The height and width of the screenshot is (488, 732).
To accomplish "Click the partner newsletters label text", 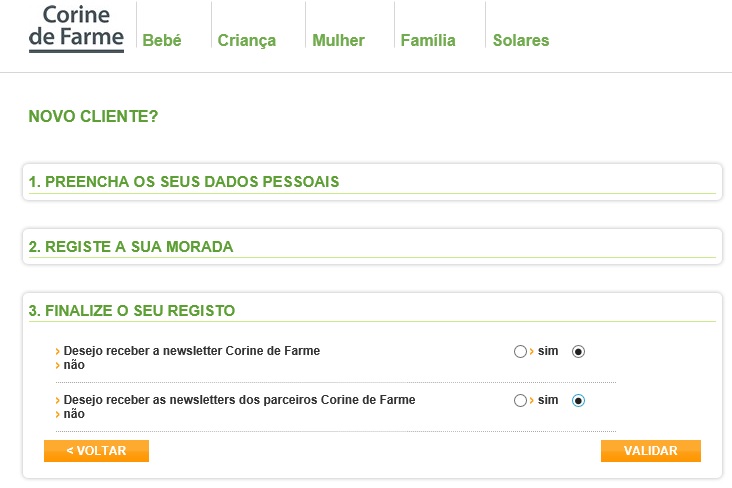I will point(239,400).
